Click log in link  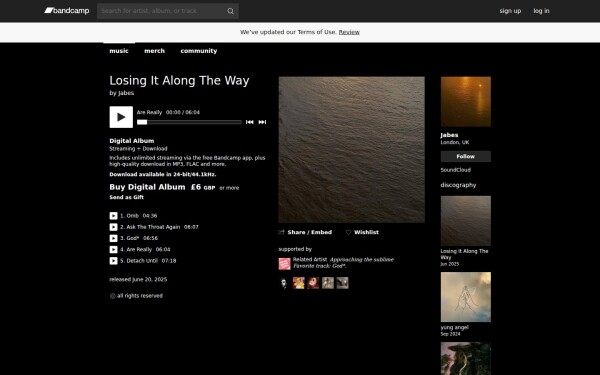point(541,11)
